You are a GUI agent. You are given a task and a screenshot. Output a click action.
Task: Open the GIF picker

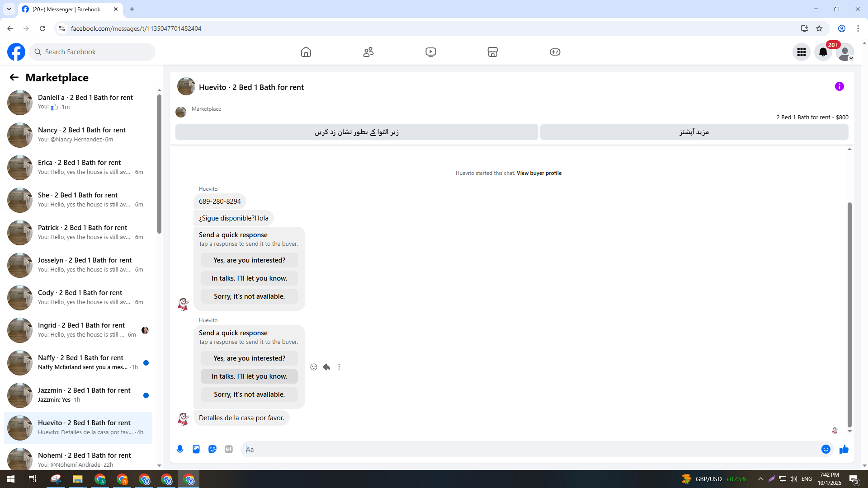click(229, 449)
